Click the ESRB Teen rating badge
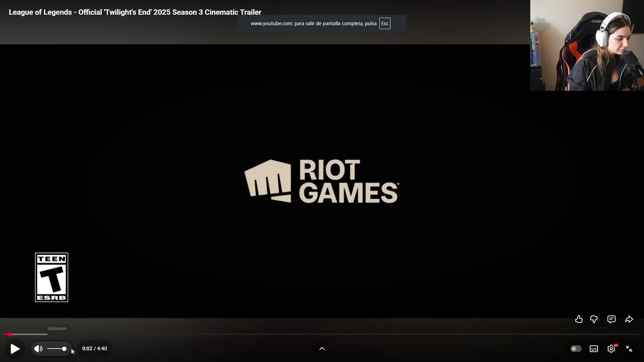Viewport: 644px width, 362px height. [x=51, y=277]
